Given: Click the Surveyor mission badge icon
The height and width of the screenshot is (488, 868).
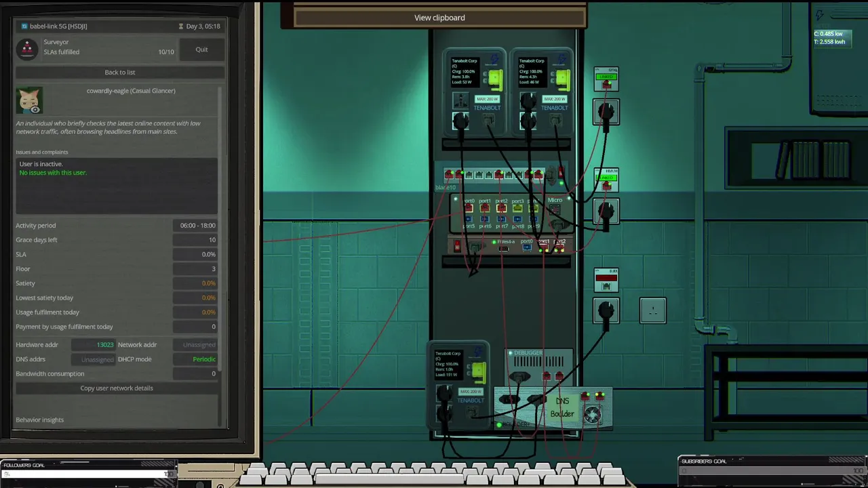Looking at the screenshot, I should point(27,49).
